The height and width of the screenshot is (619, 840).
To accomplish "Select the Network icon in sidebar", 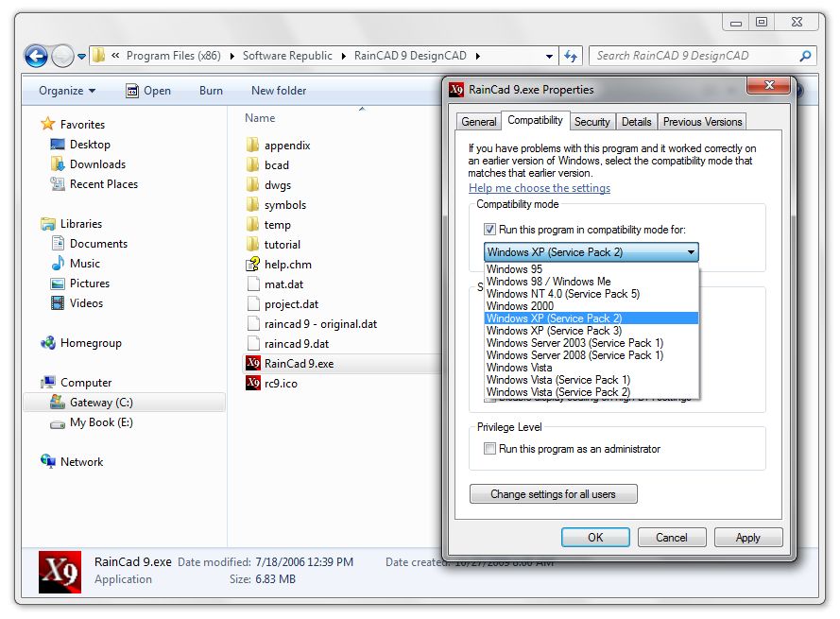I will pos(47,461).
